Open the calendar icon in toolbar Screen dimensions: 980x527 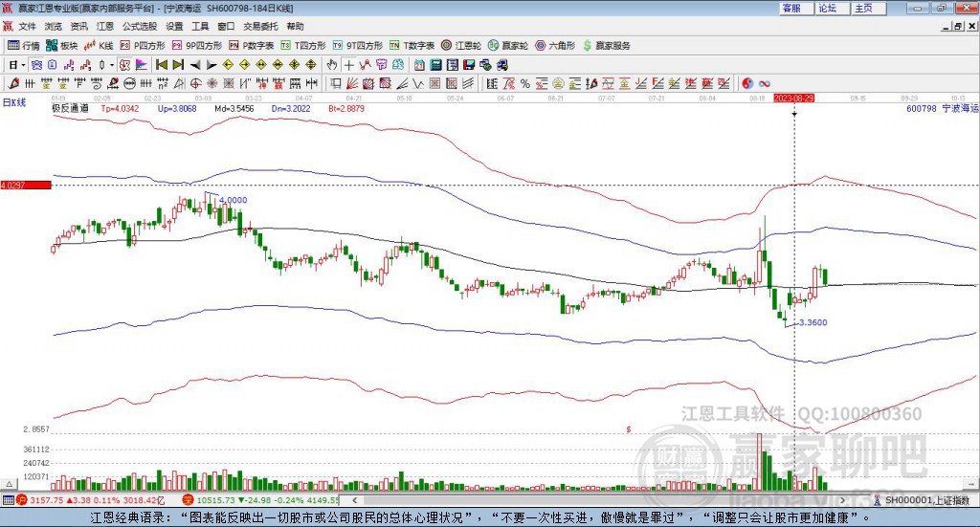click(419, 65)
